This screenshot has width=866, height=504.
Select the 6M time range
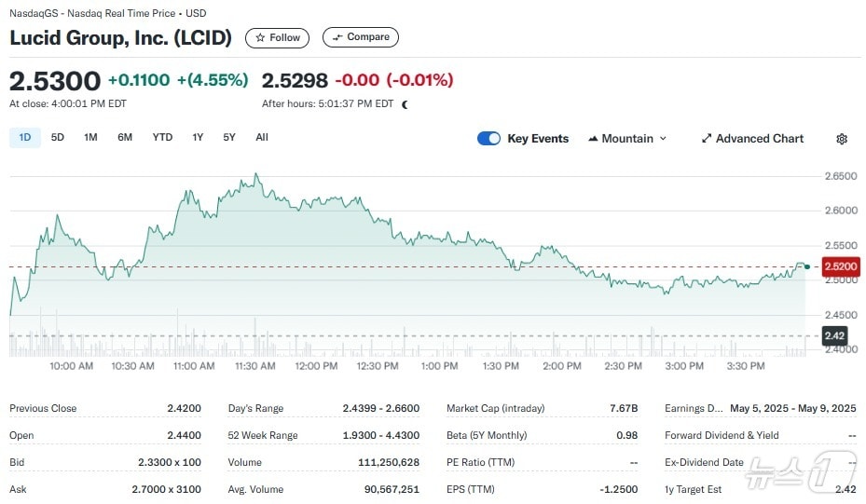pyautogui.click(x=125, y=138)
